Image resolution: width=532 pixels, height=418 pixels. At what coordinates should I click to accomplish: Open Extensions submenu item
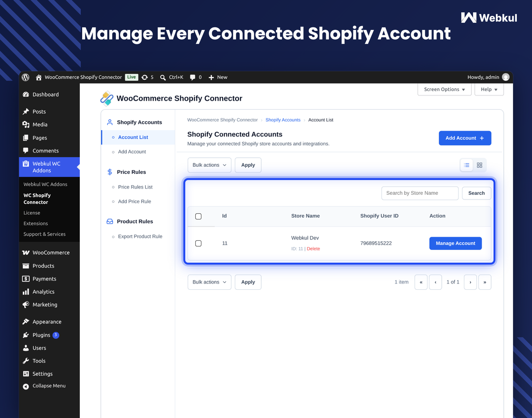coord(36,223)
